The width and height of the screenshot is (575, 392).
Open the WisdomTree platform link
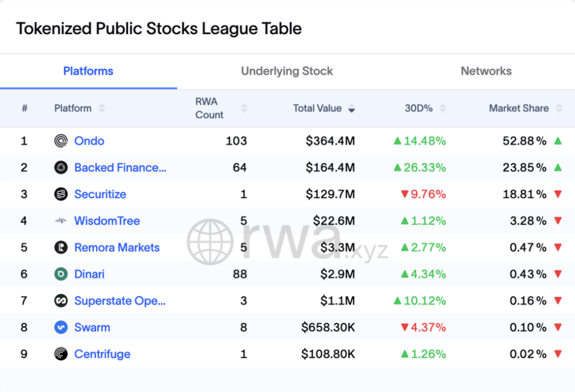[107, 221]
